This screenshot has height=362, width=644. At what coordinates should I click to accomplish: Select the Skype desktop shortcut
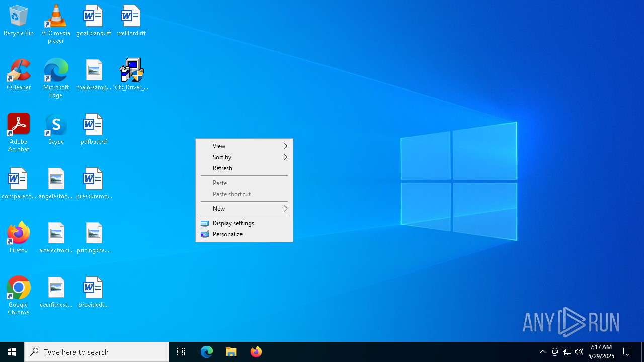click(56, 129)
